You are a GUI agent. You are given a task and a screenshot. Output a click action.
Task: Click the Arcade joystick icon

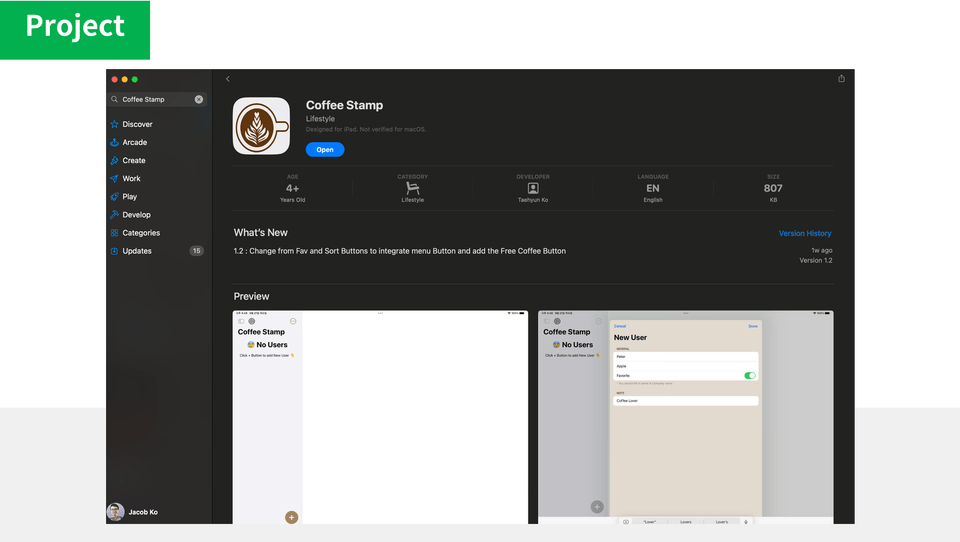(114, 142)
